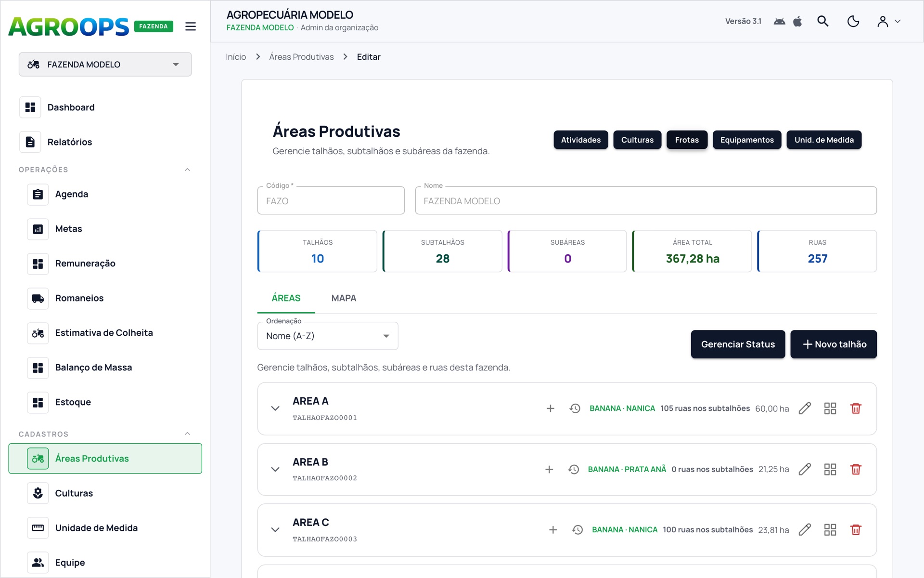Expand the AREA A row chevron
Screen dimensions: 924x578
coord(275,408)
